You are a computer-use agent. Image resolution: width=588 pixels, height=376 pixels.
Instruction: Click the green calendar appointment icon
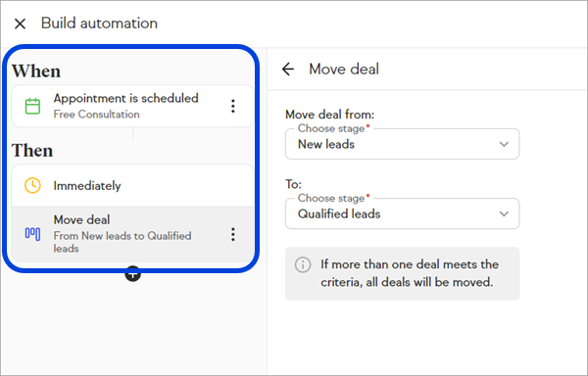[x=32, y=106]
